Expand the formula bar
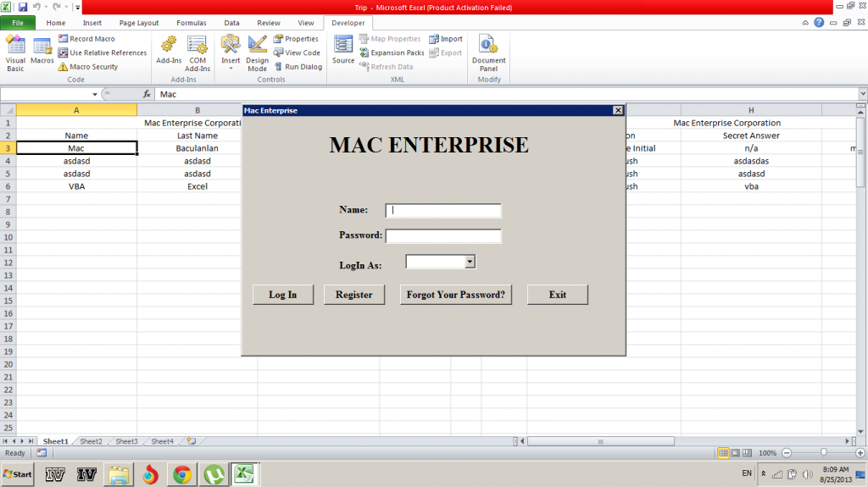This screenshot has height=487, width=868. coord(862,94)
